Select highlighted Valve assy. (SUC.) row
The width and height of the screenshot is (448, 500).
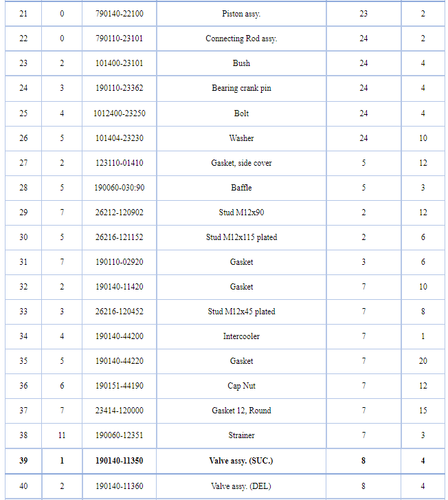click(x=225, y=461)
